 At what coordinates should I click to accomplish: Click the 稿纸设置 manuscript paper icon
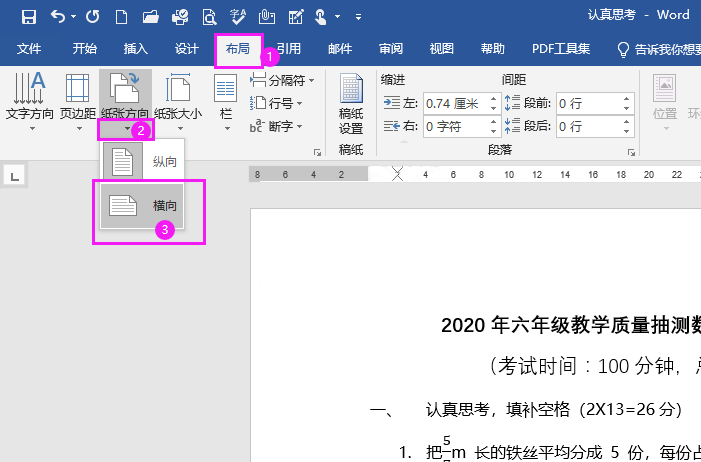(351, 103)
